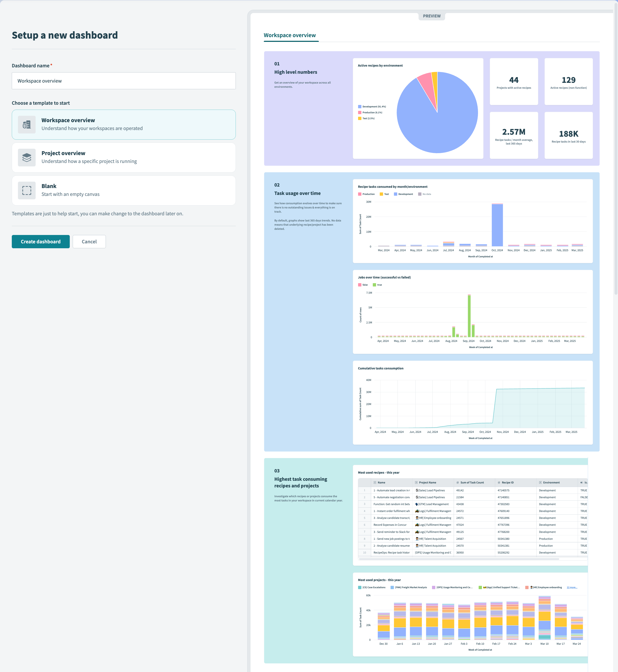Viewport: 618px width, 672px height.
Task: Click the teal [CS] Case Escalations color swatch
Action: 360,587
